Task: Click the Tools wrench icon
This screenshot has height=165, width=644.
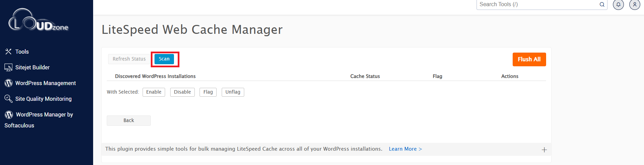Action: [x=9, y=52]
